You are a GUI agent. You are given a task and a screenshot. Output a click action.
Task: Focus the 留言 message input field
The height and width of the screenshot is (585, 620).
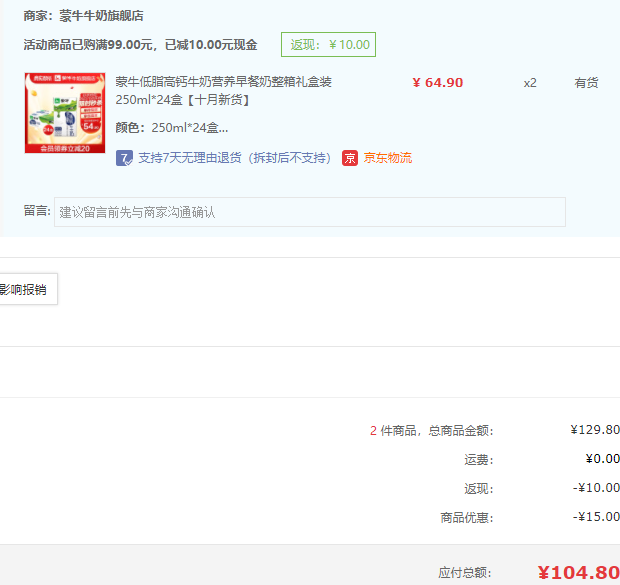point(310,212)
